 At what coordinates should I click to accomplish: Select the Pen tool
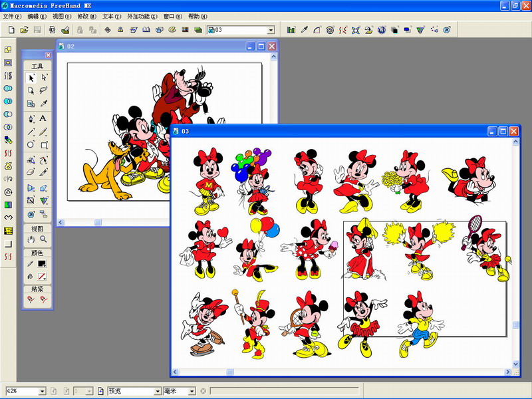click(31, 118)
